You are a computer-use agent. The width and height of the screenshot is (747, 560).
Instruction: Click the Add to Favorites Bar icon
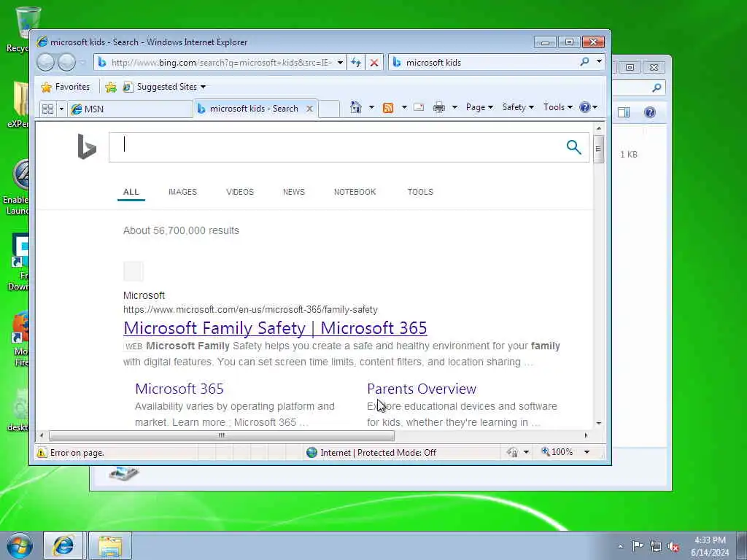[x=111, y=87]
